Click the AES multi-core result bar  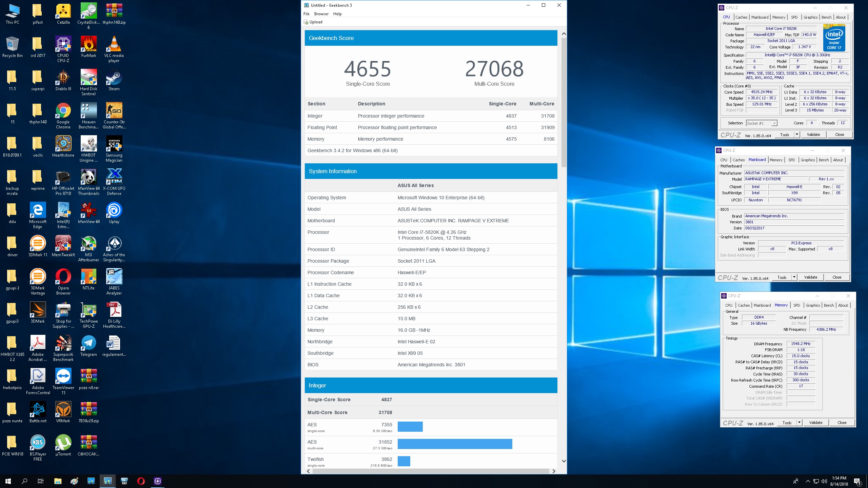tap(455, 444)
